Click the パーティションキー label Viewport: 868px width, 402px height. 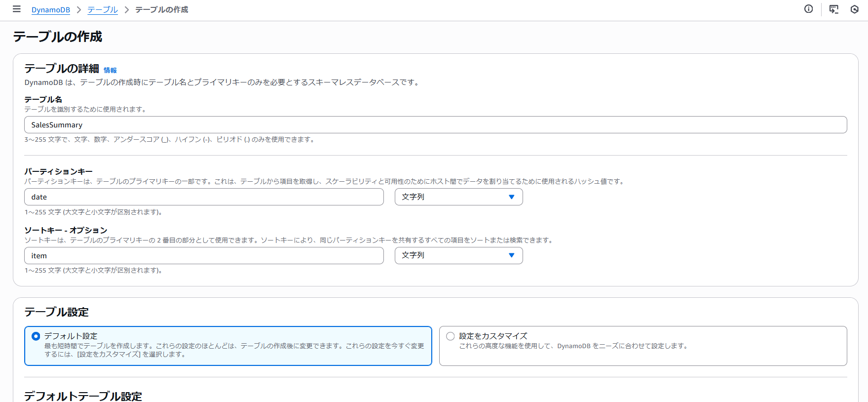click(x=58, y=171)
